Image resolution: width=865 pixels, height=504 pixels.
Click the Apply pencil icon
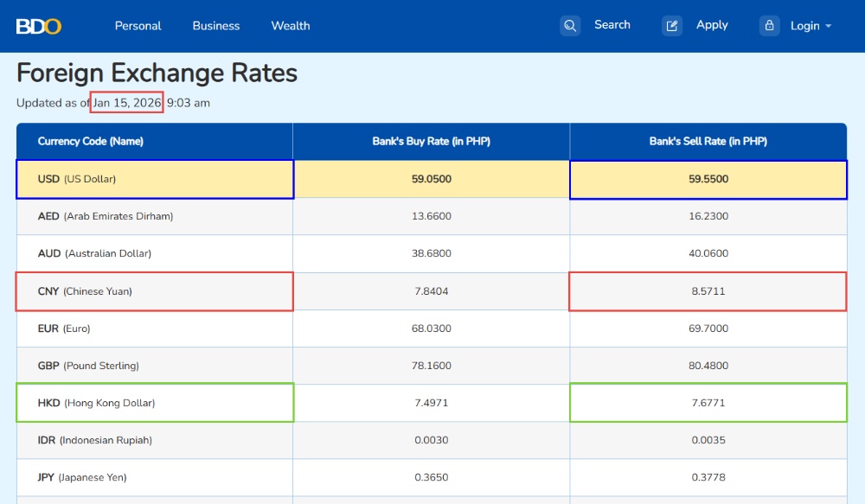[672, 26]
